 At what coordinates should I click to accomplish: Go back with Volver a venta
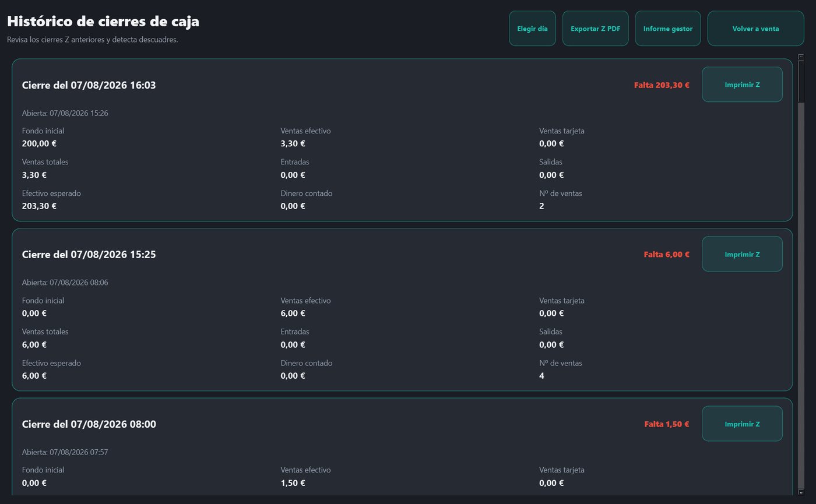click(755, 28)
